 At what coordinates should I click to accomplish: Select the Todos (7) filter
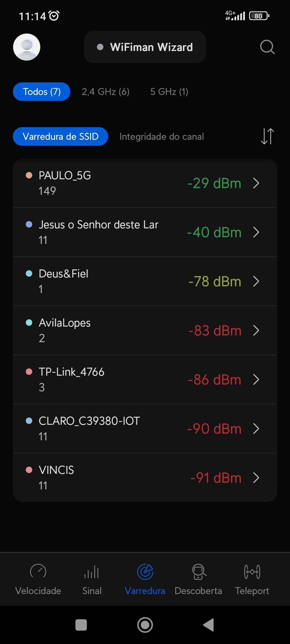click(42, 92)
